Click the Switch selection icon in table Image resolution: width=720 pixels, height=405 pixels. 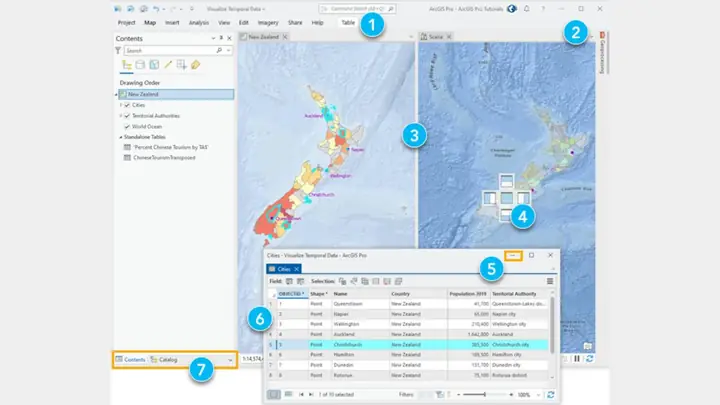tap(365, 281)
